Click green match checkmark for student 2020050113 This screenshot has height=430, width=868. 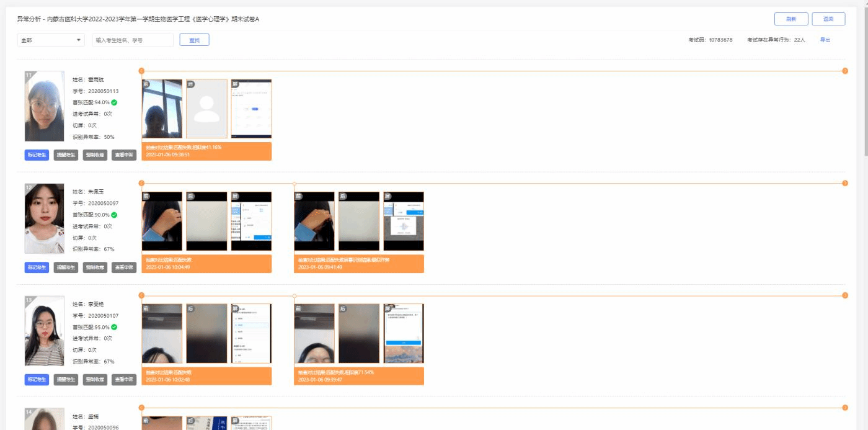114,102
